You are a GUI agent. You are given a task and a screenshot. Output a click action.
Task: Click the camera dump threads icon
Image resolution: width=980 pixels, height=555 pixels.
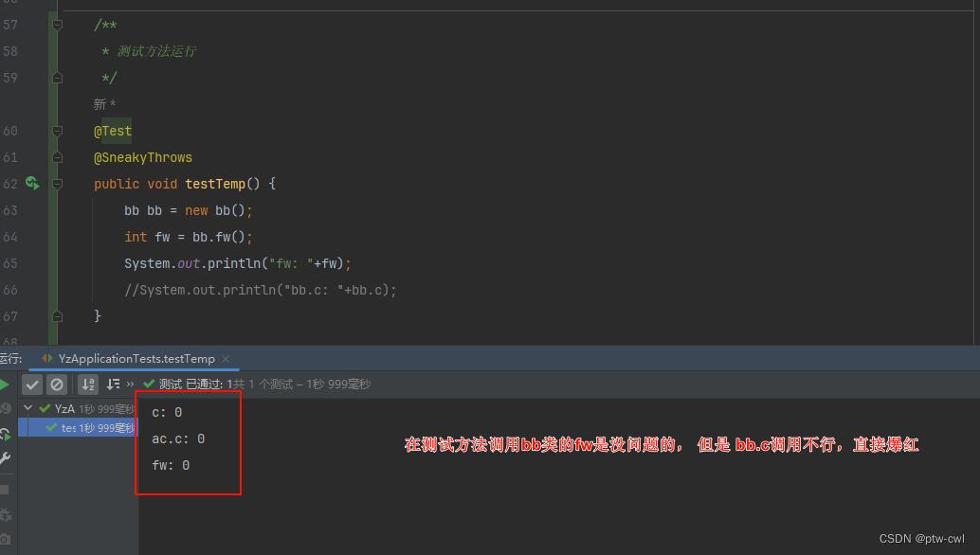pos(5,539)
